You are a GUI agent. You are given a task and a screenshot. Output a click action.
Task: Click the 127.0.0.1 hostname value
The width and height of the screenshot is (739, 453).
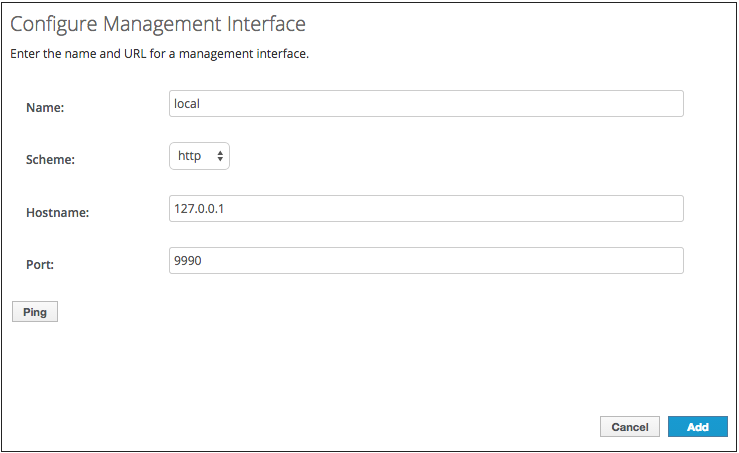click(202, 208)
